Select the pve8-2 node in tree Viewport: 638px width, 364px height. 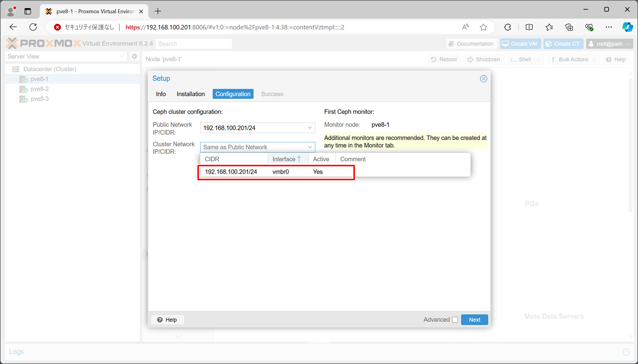39,89
